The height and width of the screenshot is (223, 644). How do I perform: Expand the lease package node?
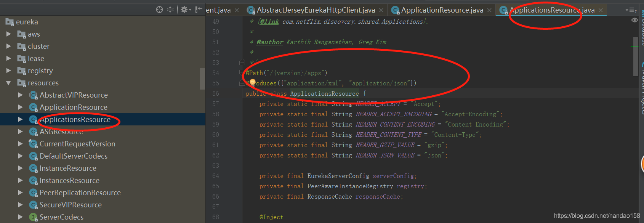pos(8,59)
